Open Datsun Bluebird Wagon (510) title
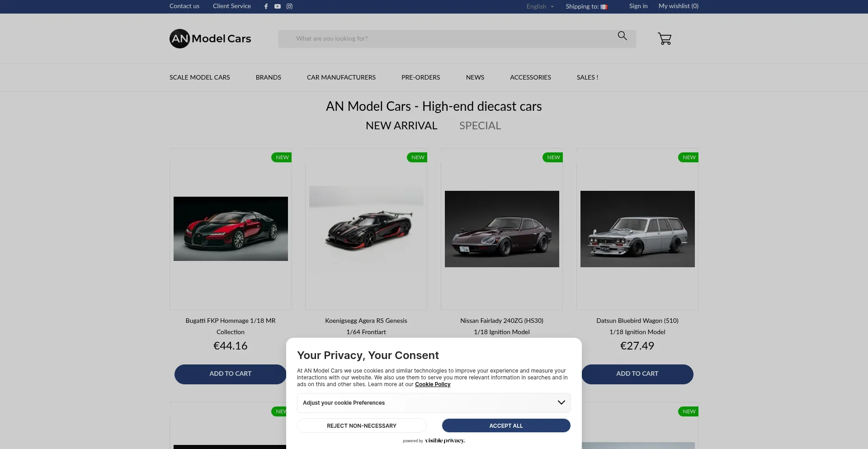 click(637, 326)
